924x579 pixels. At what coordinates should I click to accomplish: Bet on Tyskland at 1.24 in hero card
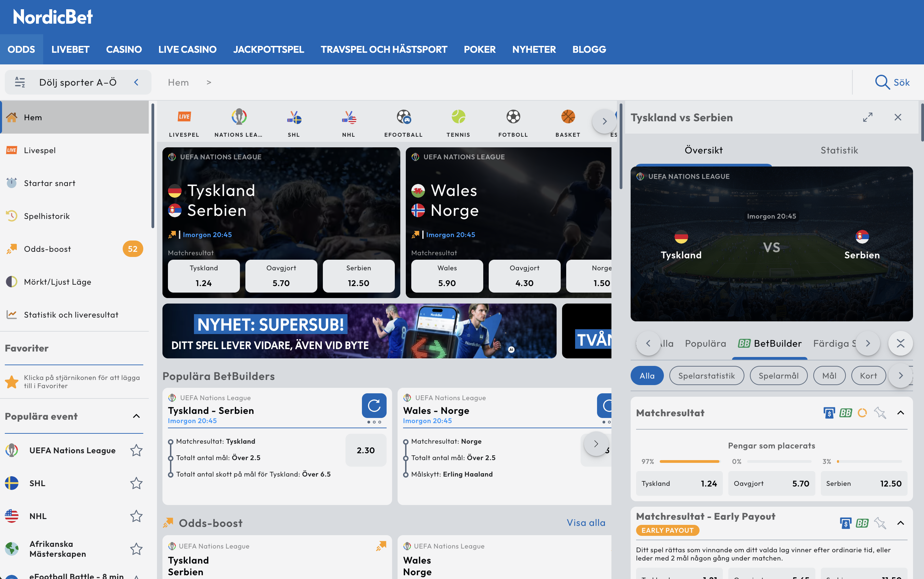tap(204, 276)
